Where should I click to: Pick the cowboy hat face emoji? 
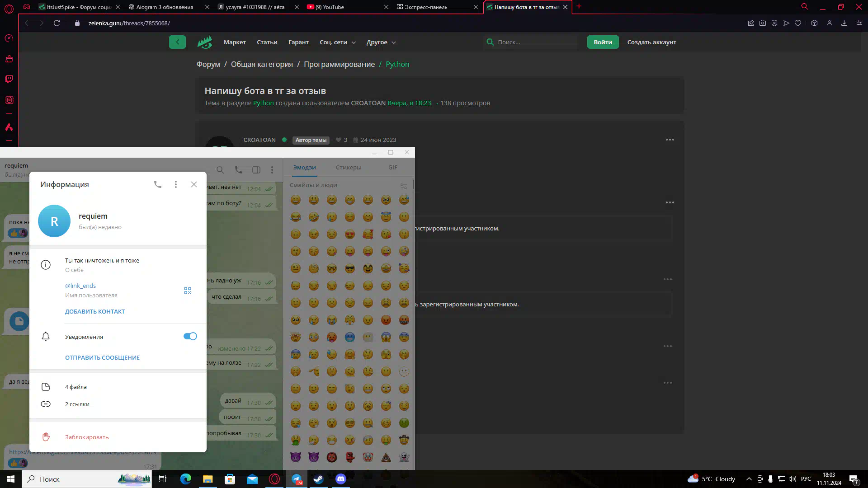(x=404, y=440)
